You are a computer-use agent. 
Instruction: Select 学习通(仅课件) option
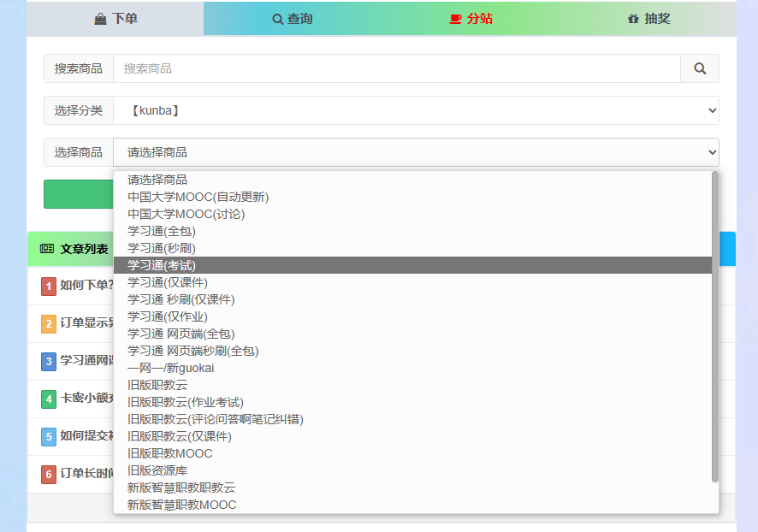413,282
